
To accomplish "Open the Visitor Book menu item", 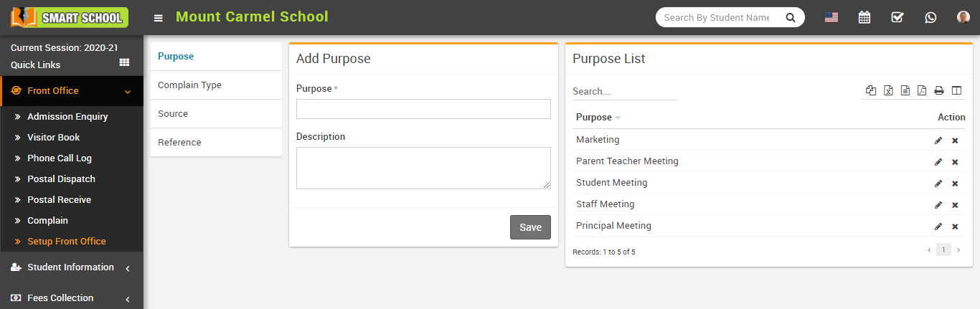I will coord(54,138).
